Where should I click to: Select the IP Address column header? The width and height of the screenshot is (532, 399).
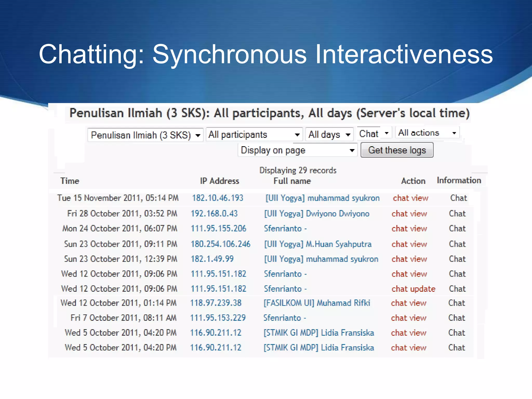click(x=219, y=181)
